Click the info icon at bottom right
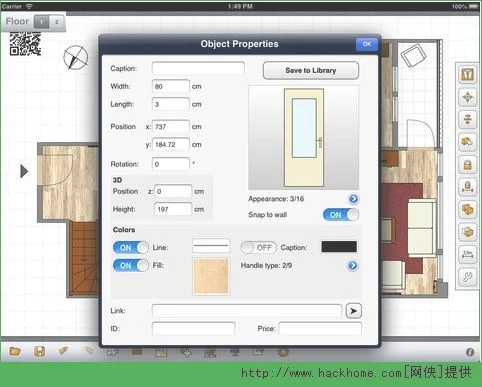This screenshot has width=482, height=387. (470, 352)
